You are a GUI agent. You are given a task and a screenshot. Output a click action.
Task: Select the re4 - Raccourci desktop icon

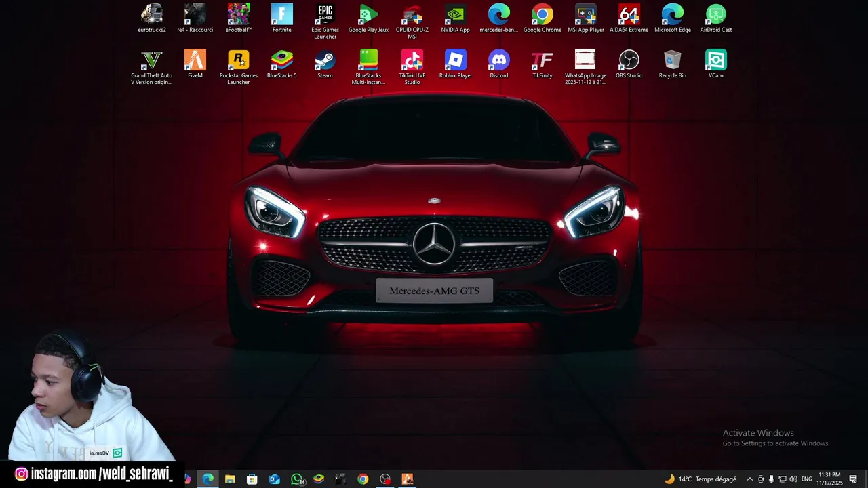pyautogui.click(x=195, y=18)
